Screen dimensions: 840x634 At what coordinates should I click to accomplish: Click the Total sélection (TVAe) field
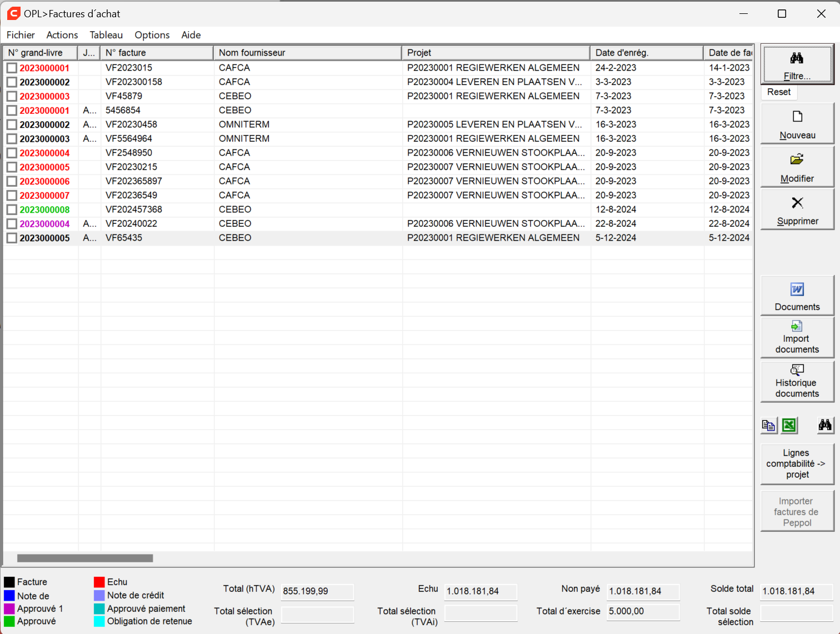pyautogui.click(x=317, y=614)
